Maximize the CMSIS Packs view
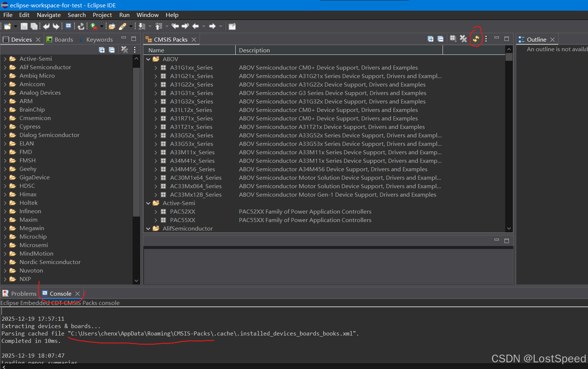 tap(507, 38)
